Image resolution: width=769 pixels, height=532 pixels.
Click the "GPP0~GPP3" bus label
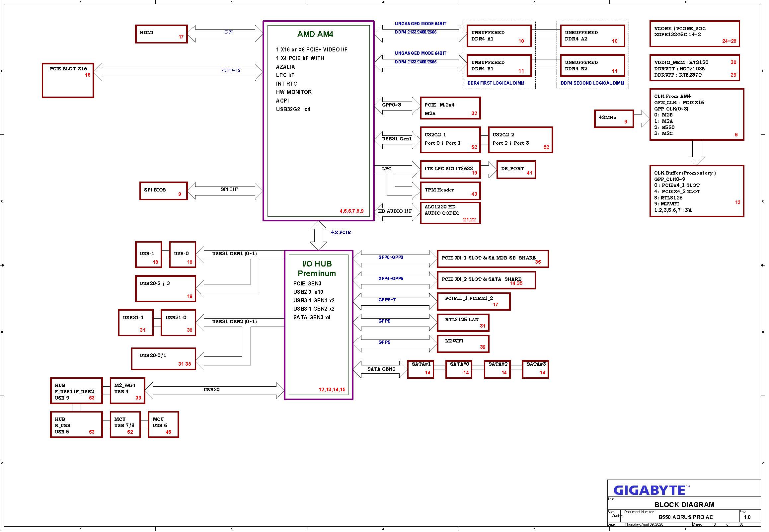click(x=391, y=257)
